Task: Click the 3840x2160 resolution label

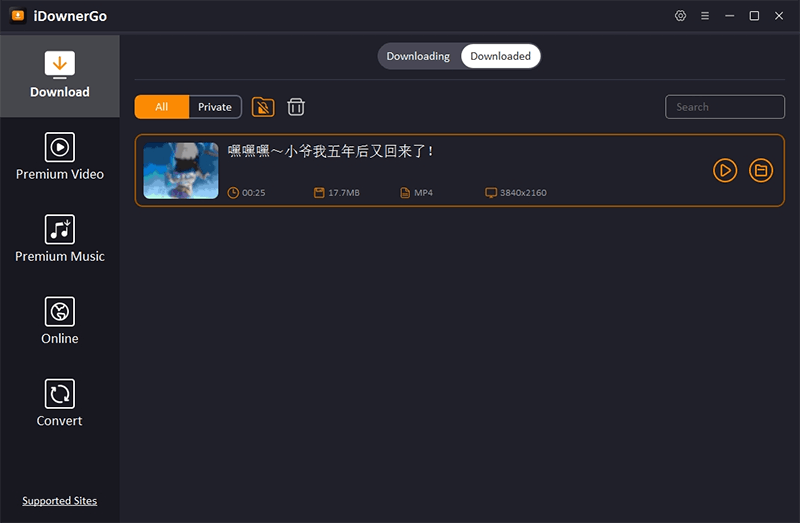Action: [523, 192]
